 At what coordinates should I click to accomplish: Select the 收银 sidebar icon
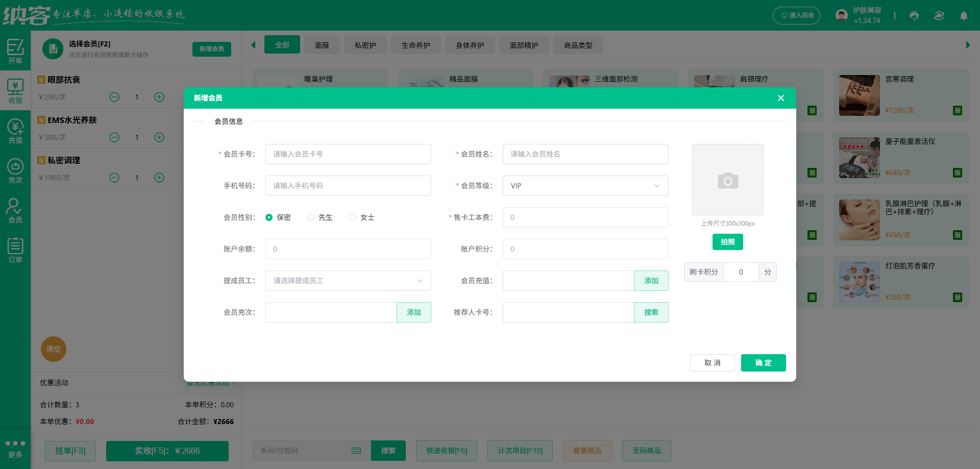(x=15, y=91)
